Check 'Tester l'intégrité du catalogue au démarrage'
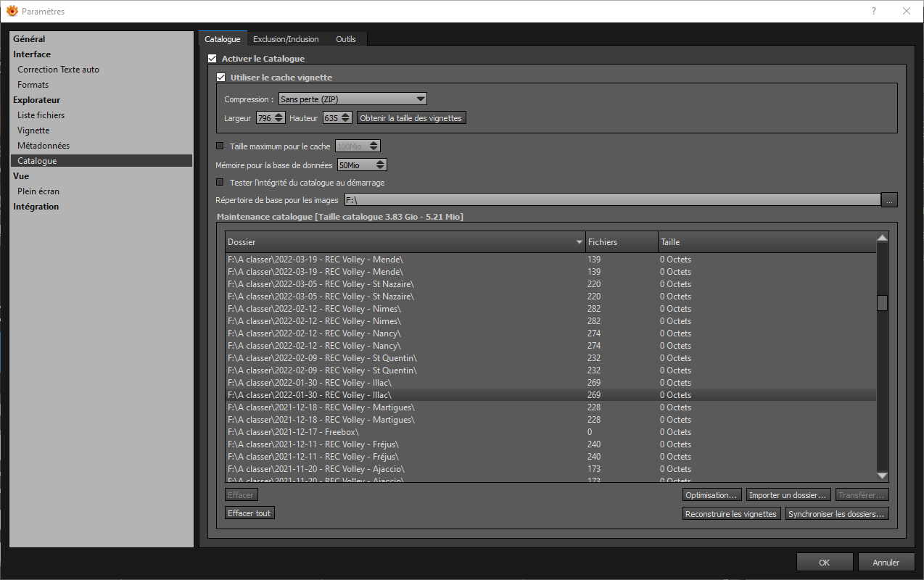This screenshot has width=924, height=580. click(x=220, y=183)
